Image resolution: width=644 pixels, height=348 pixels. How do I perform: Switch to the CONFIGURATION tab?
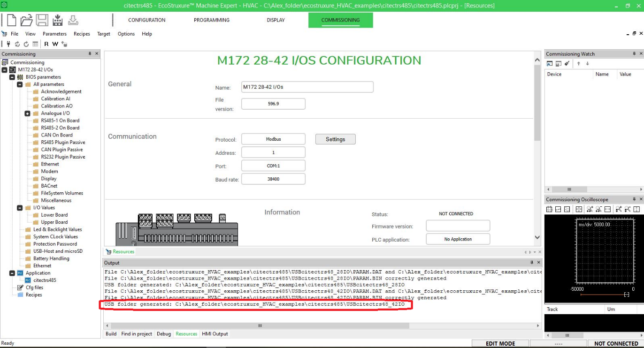[x=147, y=20]
